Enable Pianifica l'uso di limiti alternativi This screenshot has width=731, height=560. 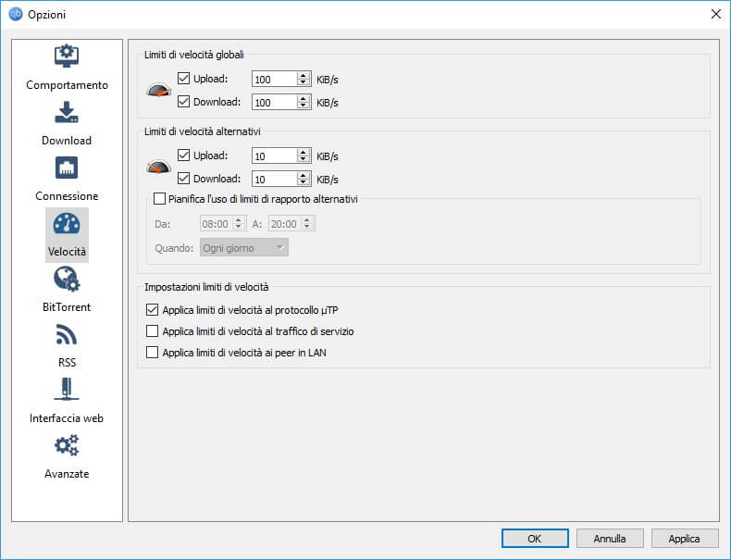[159, 199]
